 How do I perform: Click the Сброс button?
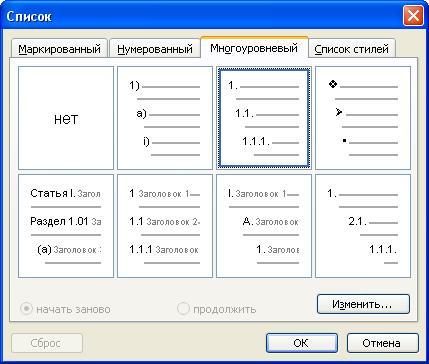click(47, 343)
